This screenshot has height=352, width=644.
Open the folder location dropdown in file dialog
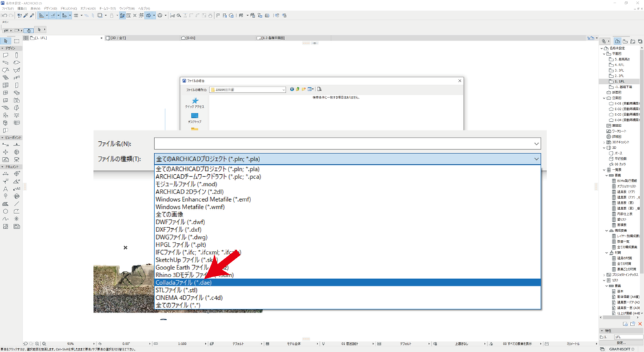click(x=283, y=90)
